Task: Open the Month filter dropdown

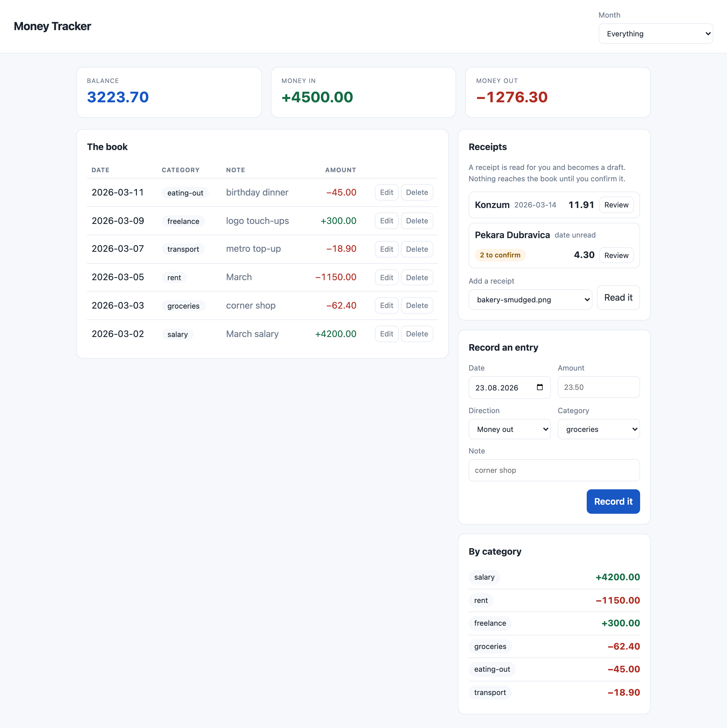Action: click(655, 34)
